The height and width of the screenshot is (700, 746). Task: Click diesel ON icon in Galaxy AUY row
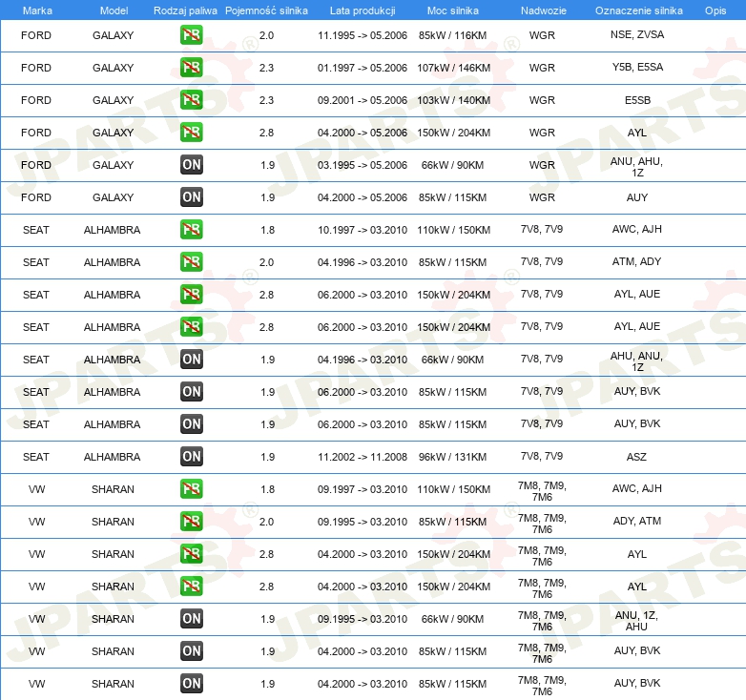[191, 196]
